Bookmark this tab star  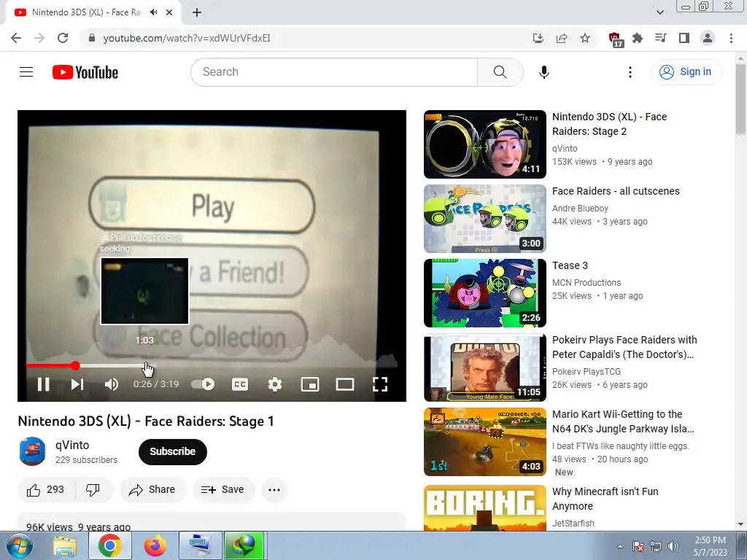click(x=585, y=38)
